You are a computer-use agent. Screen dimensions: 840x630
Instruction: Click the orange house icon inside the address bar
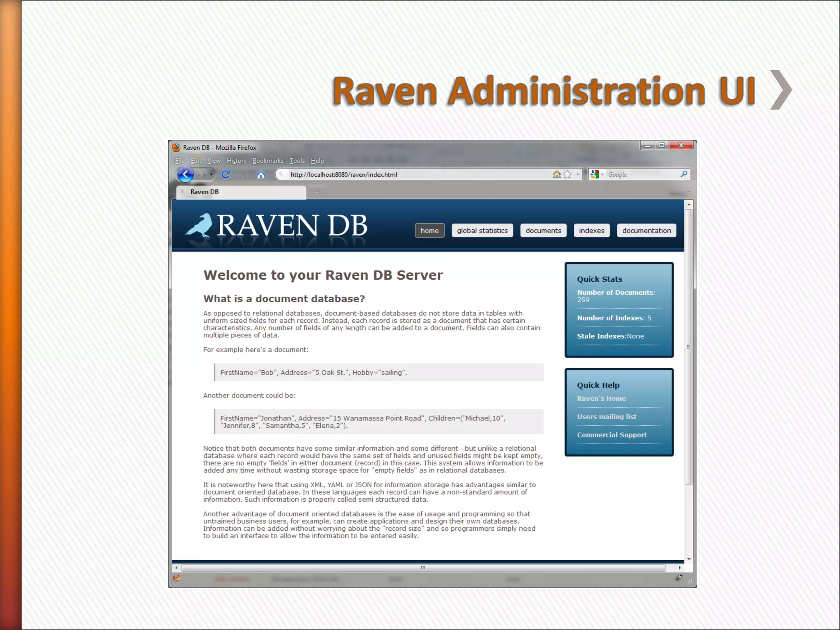(557, 174)
